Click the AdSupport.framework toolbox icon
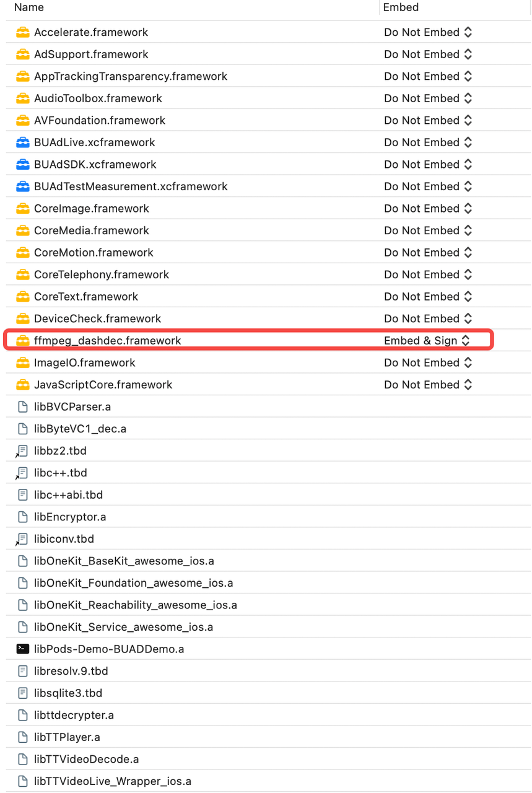Screen dimensions: 532x793 [23, 55]
